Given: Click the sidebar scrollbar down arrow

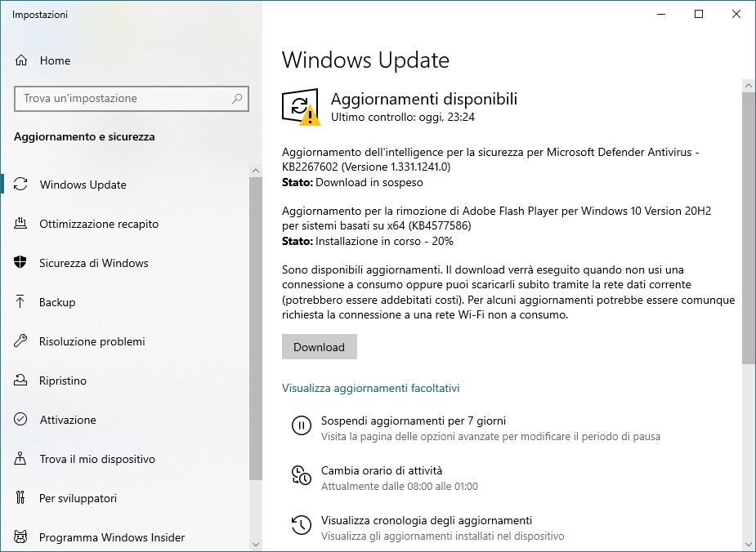Looking at the screenshot, I should tap(256, 545).
